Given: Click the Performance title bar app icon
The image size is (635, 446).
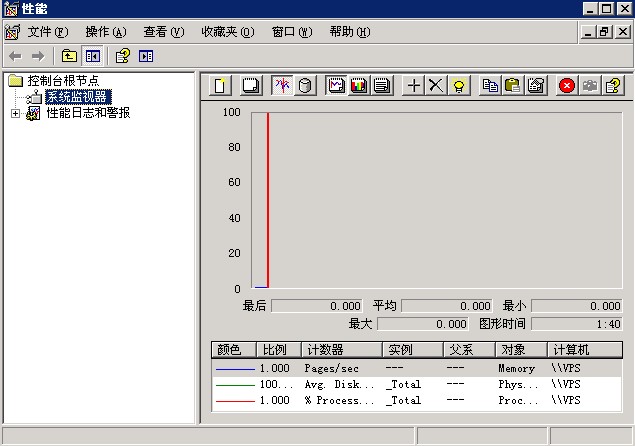Looking at the screenshot, I should [x=11, y=9].
